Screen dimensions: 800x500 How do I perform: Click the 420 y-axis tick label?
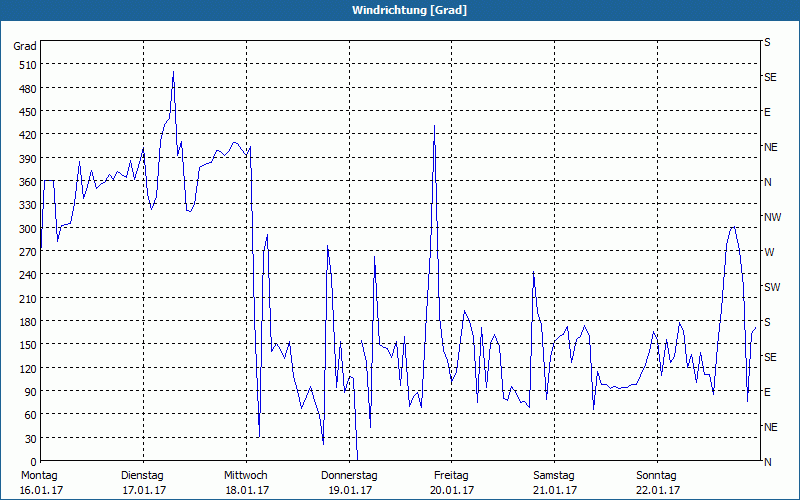coord(28,135)
